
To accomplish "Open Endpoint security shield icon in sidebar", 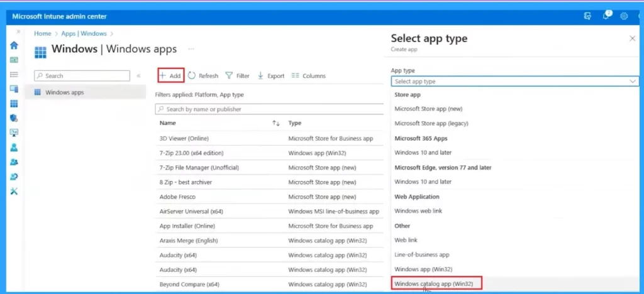I will coord(14,118).
